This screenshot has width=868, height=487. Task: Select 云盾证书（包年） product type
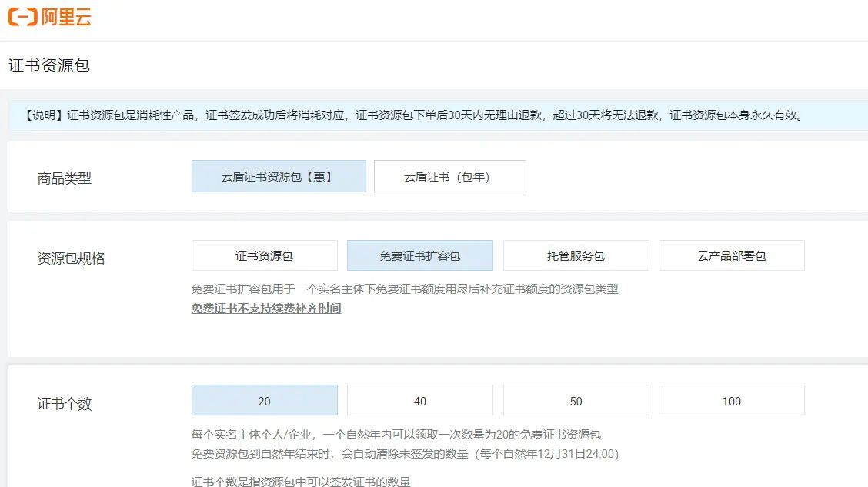pos(450,176)
